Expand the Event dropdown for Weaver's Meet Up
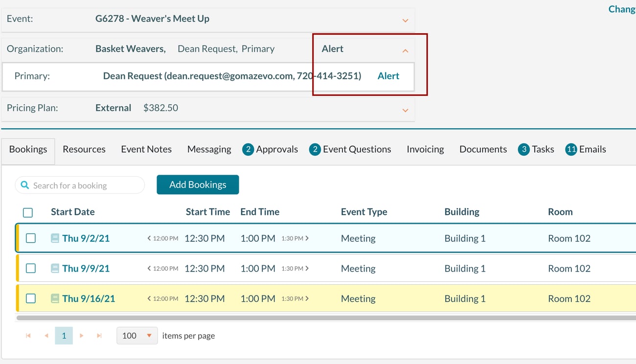636x364 pixels. [x=405, y=21]
